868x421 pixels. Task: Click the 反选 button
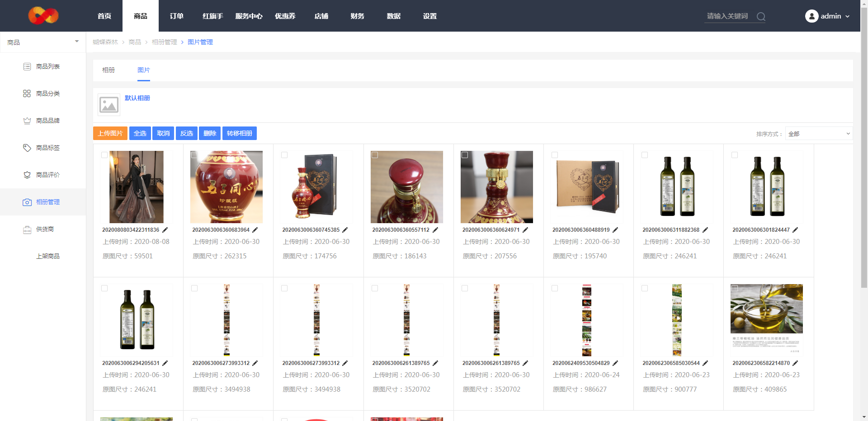187,133
